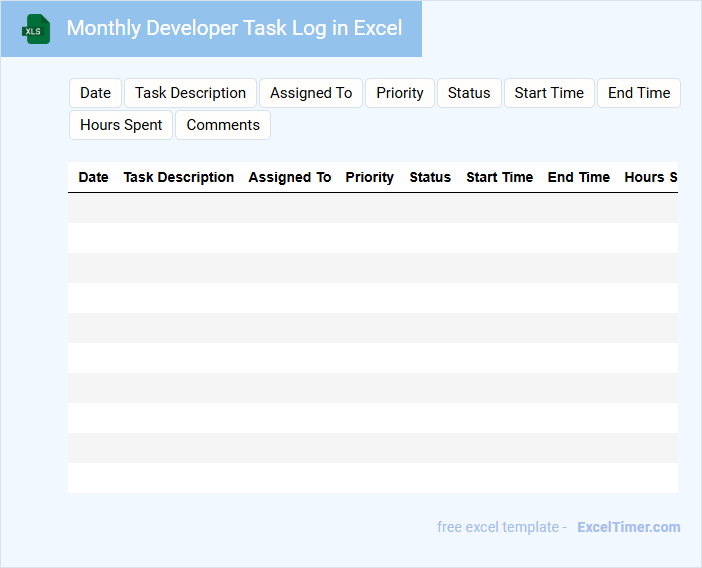This screenshot has height=568, width=702.
Task: Click the End Time table column header
Action: [x=579, y=177]
